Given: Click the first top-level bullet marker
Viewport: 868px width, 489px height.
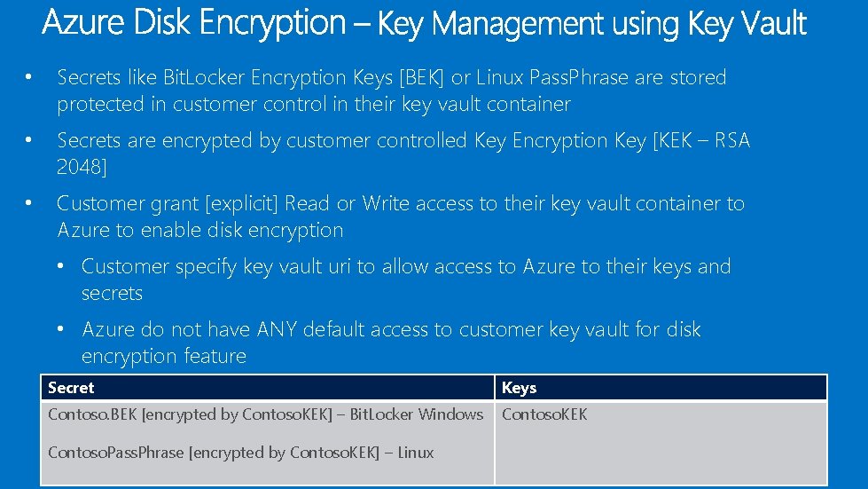Looking at the screenshot, I should 28,77.
